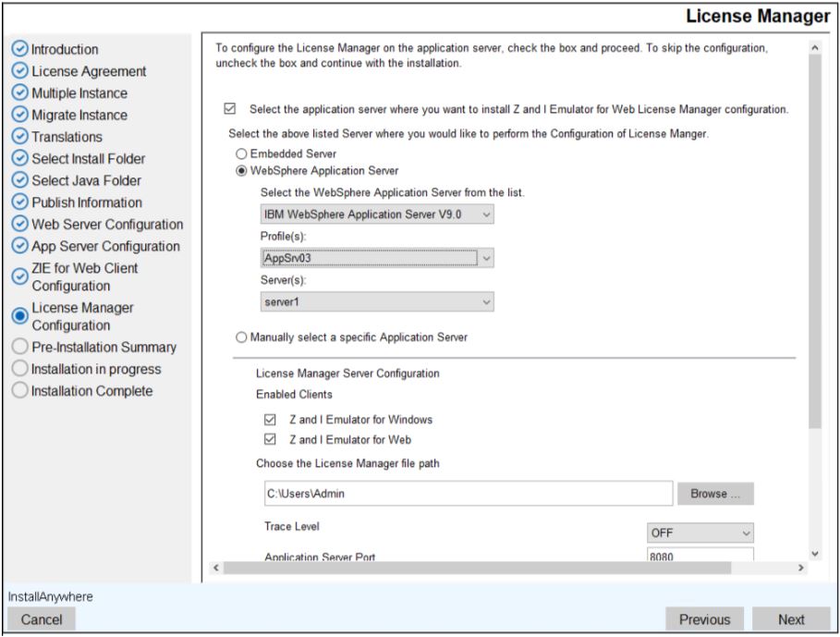This screenshot has width=840, height=637.
Task: Click the Installation Complete pending-step icon
Action: 19,390
